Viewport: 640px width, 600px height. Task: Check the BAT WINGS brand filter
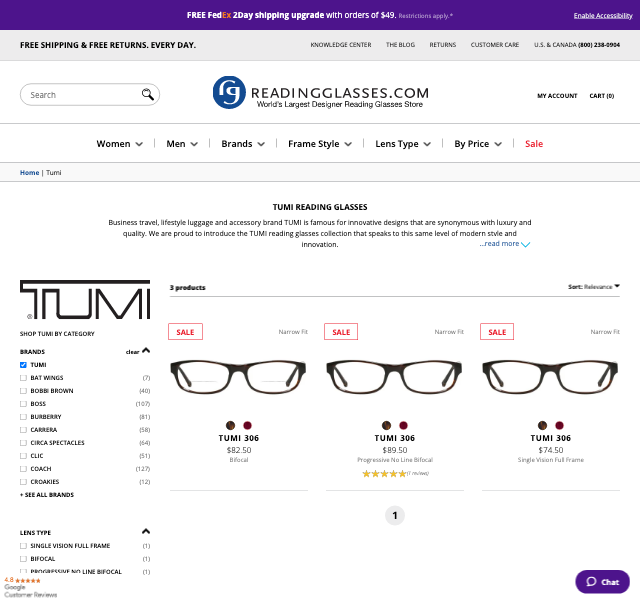pyautogui.click(x=23, y=378)
